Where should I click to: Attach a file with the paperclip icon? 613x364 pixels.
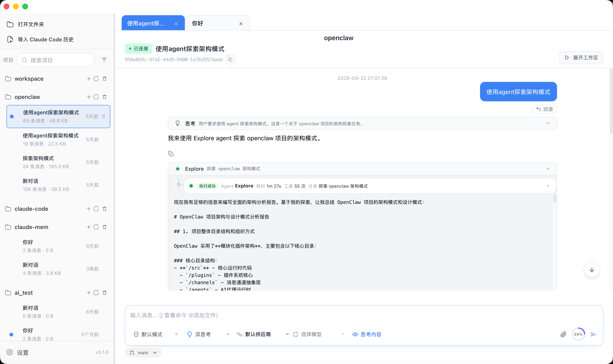[563, 334]
